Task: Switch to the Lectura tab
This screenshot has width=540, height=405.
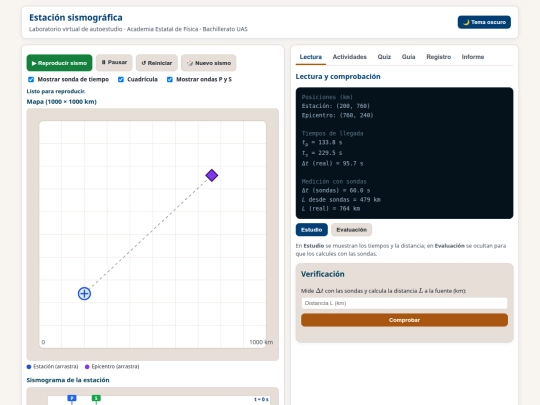Action: (311, 57)
